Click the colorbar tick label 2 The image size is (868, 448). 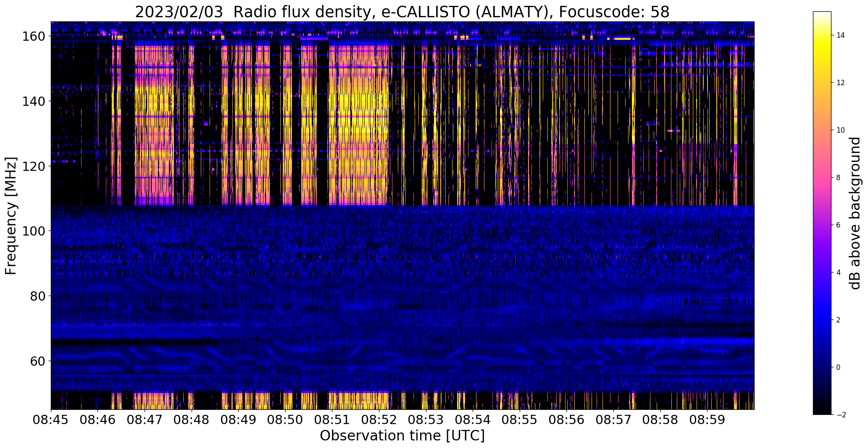(x=839, y=320)
